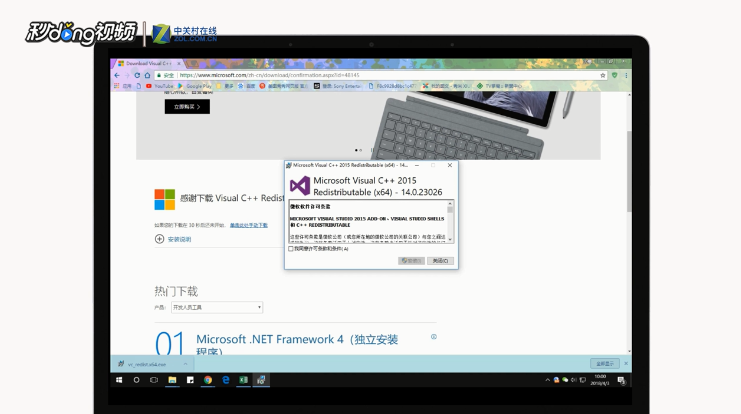Go back with Chrome's back arrow
The height and width of the screenshot is (414, 741).
tap(117, 75)
